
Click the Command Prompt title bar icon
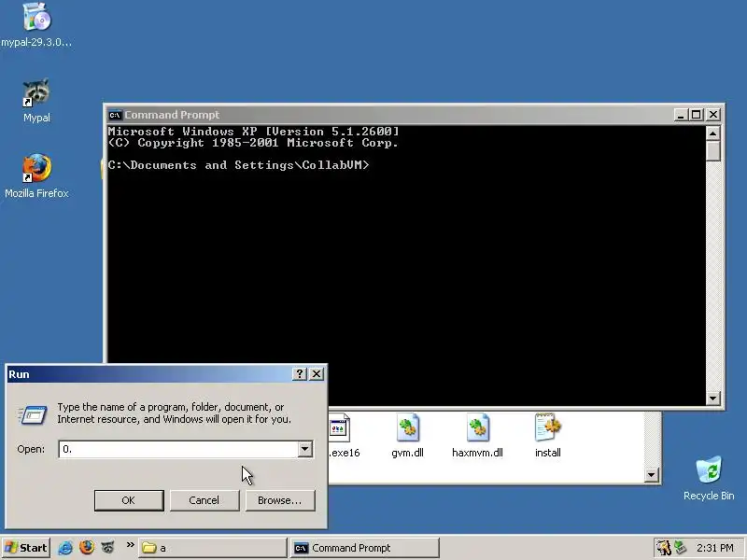[x=115, y=115]
